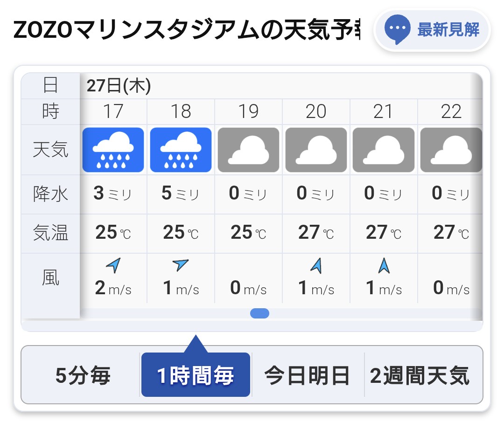Switch to the 5分毎 tab
This screenshot has height=436, width=504.
(x=83, y=375)
